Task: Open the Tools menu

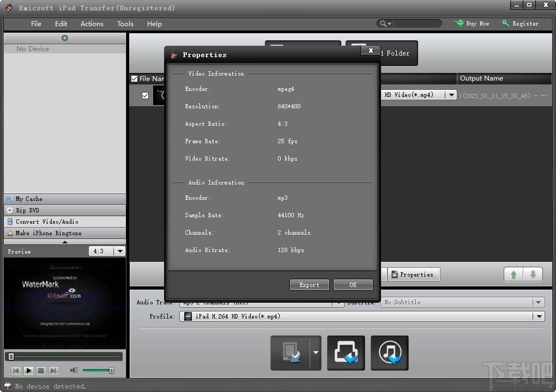Action: click(x=125, y=24)
